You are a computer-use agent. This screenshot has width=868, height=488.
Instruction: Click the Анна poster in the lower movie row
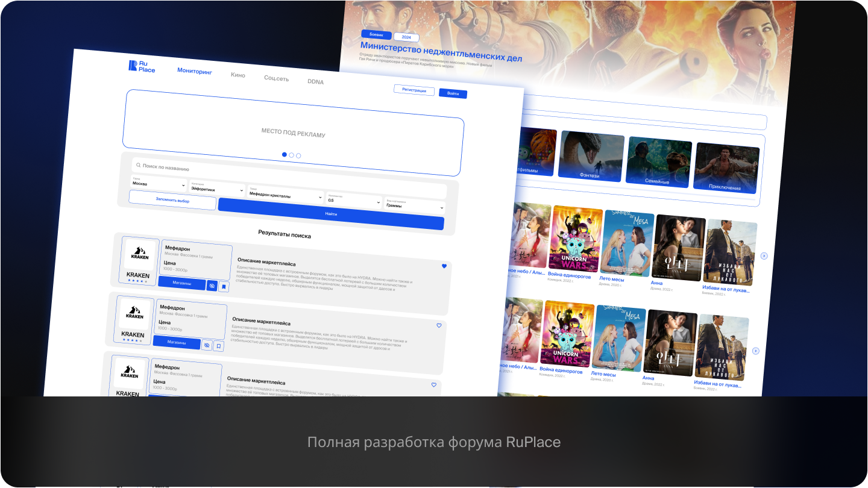tap(670, 343)
